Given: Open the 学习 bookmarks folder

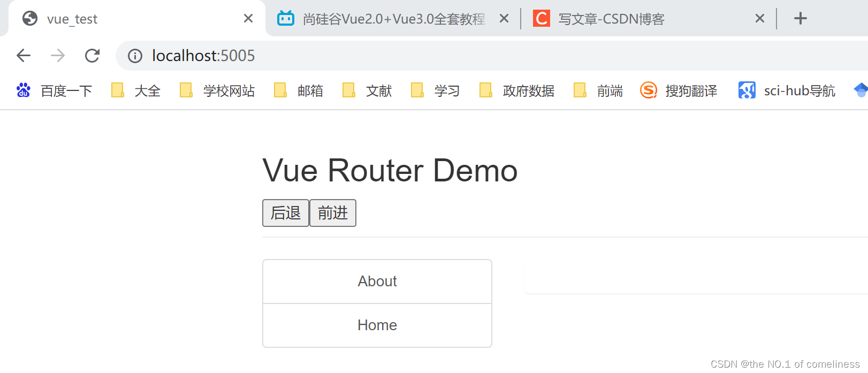Looking at the screenshot, I should [436, 90].
